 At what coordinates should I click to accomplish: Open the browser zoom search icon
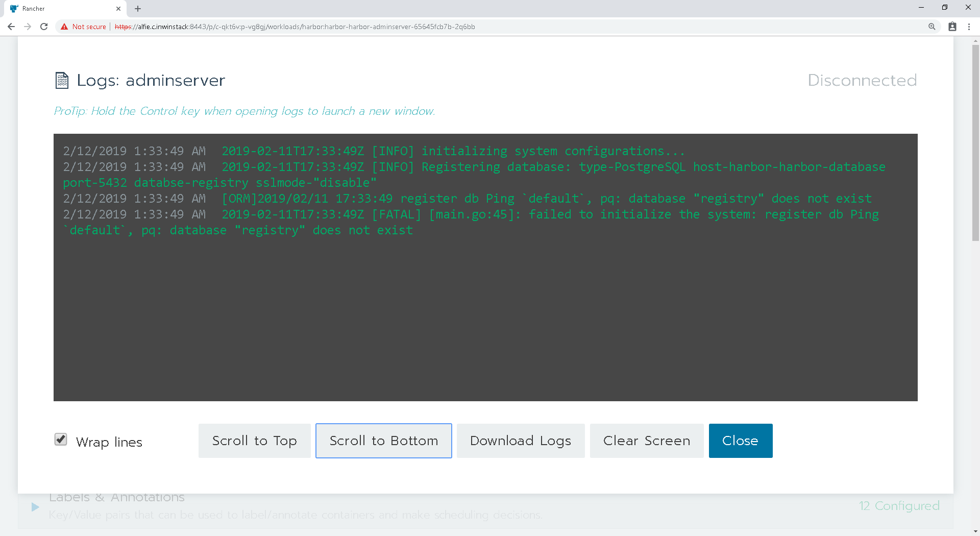pyautogui.click(x=932, y=27)
